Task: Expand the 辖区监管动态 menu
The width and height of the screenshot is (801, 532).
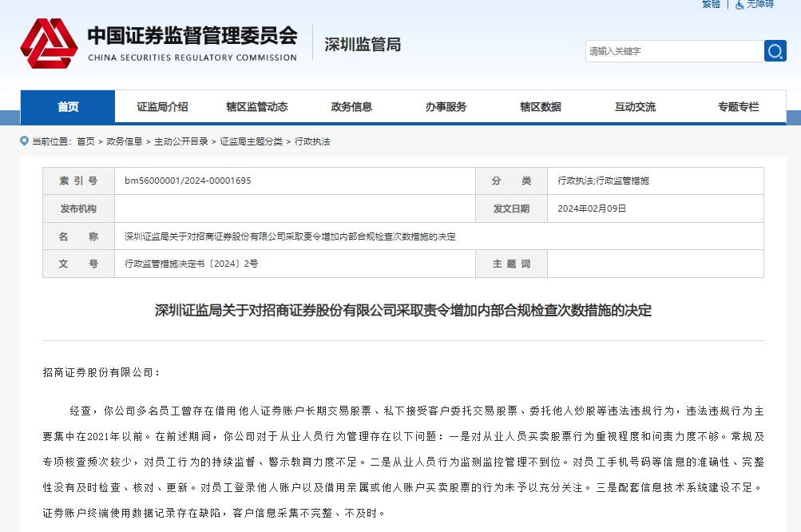Action: click(x=256, y=107)
